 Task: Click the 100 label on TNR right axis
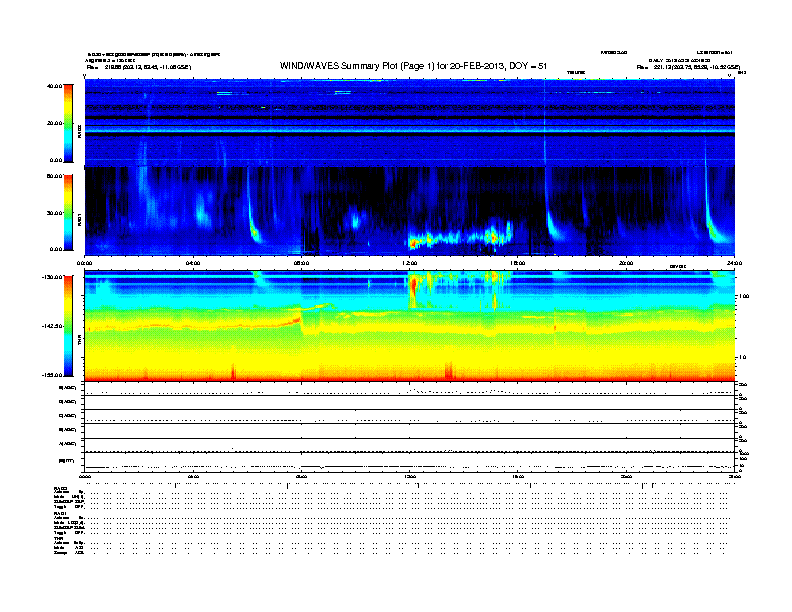pyautogui.click(x=744, y=296)
